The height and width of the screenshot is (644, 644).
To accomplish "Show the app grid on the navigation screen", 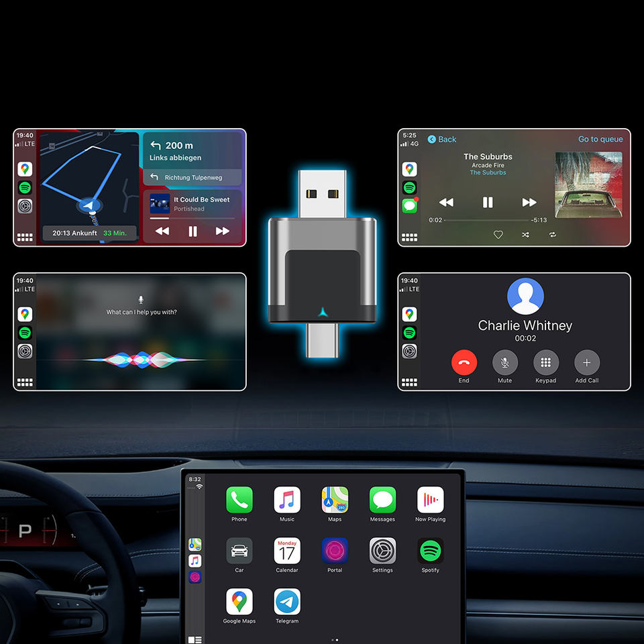I will point(25,237).
